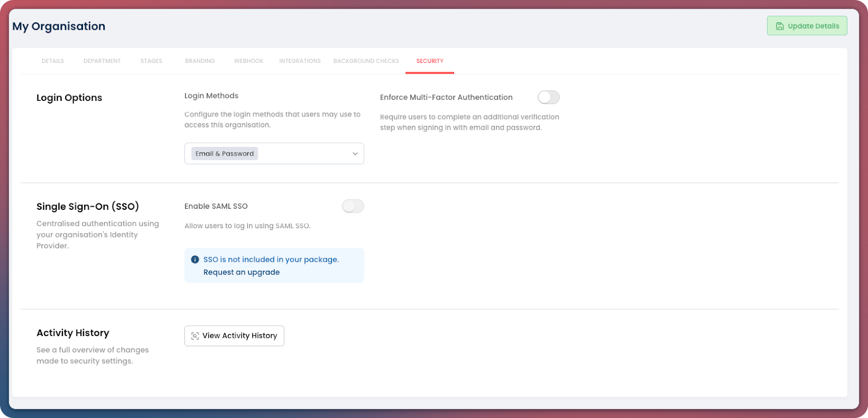
Task: Click empty area of Login Methods field
Action: (x=304, y=154)
